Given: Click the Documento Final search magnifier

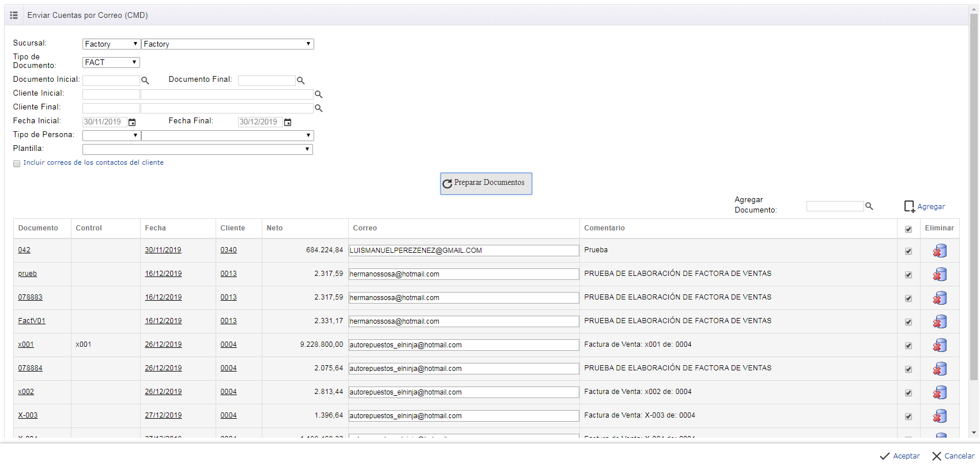Looking at the screenshot, I should [300, 81].
